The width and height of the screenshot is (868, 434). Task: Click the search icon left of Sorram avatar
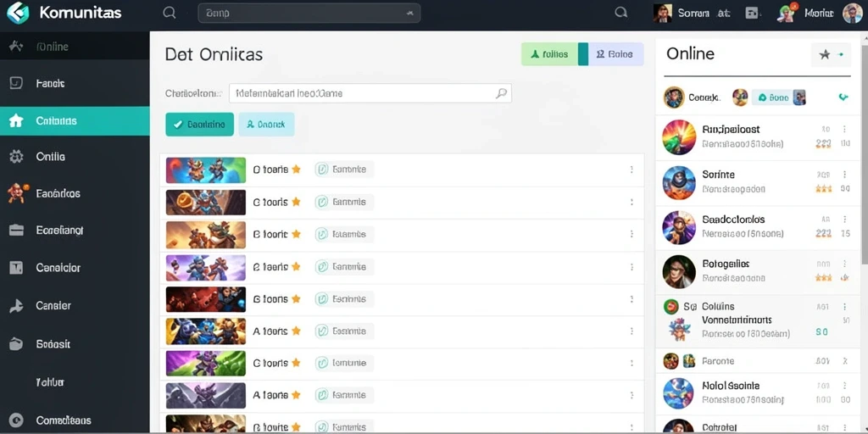pos(621,13)
